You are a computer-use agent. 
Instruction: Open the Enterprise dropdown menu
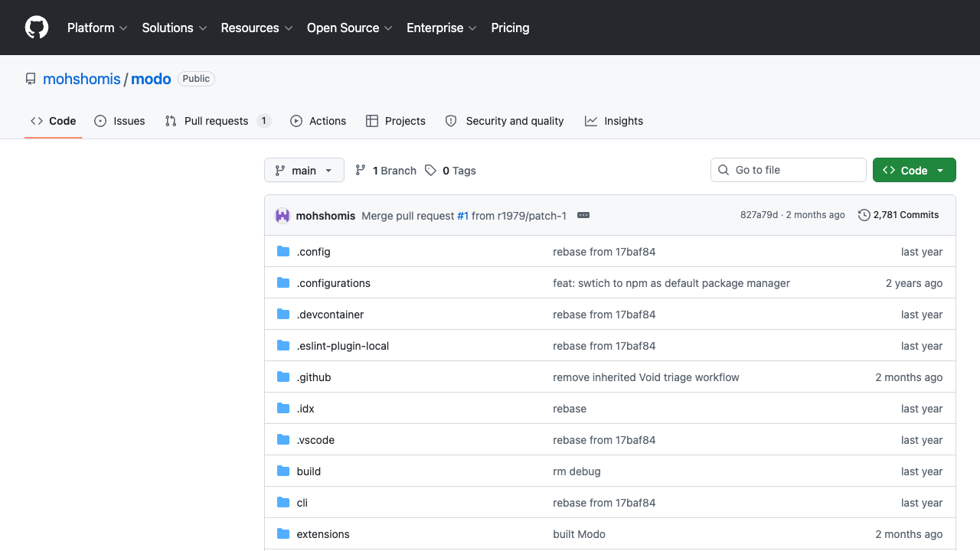tap(442, 28)
